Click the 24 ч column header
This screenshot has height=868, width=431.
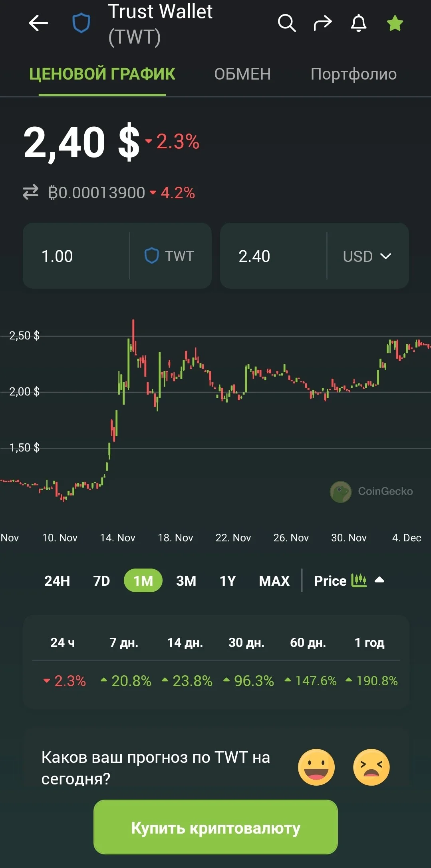pyautogui.click(x=63, y=643)
